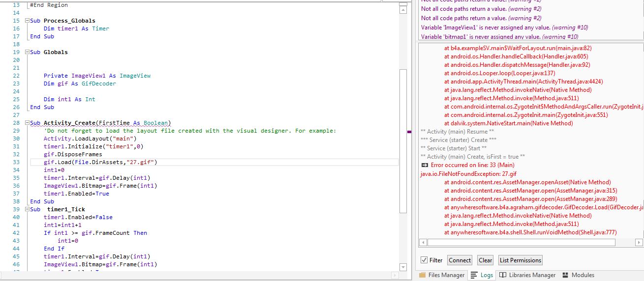Click the log panel scroll-left arrow
Image resolution: width=644 pixels, height=281 pixels.
(423, 243)
